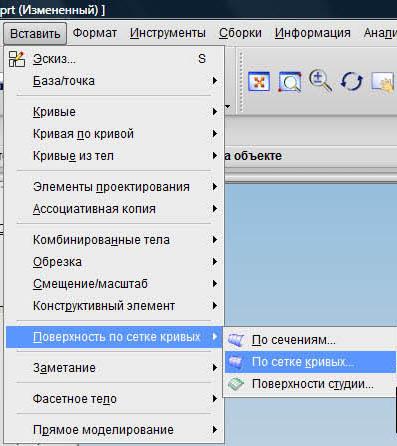Open the Инструменты menu
Screen dimensions: 397x446
[x=168, y=33]
